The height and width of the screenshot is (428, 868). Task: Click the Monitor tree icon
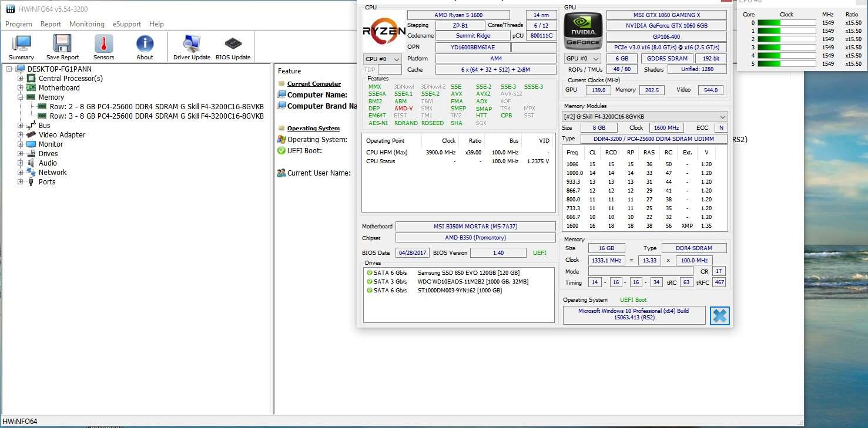pos(32,144)
